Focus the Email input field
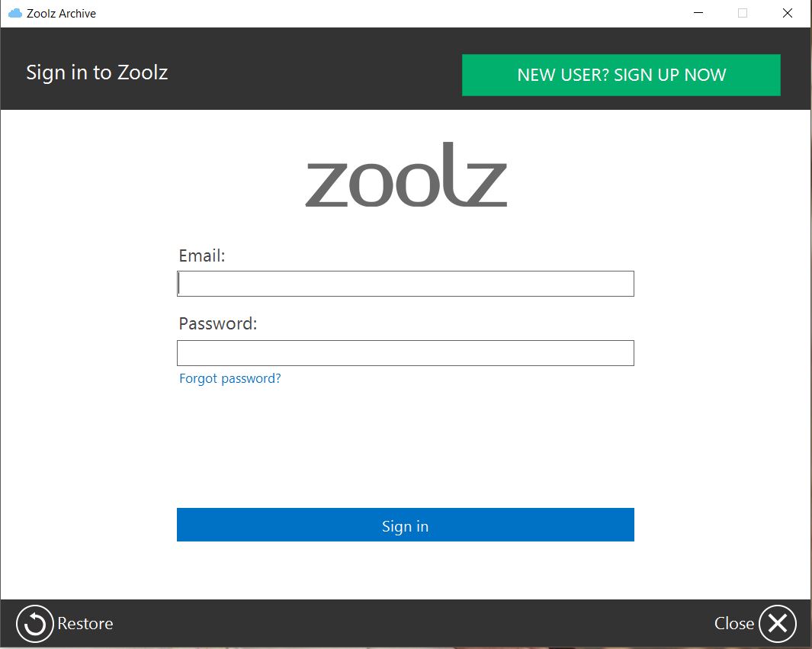This screenshot has width=812, height=649. point(405,284)
